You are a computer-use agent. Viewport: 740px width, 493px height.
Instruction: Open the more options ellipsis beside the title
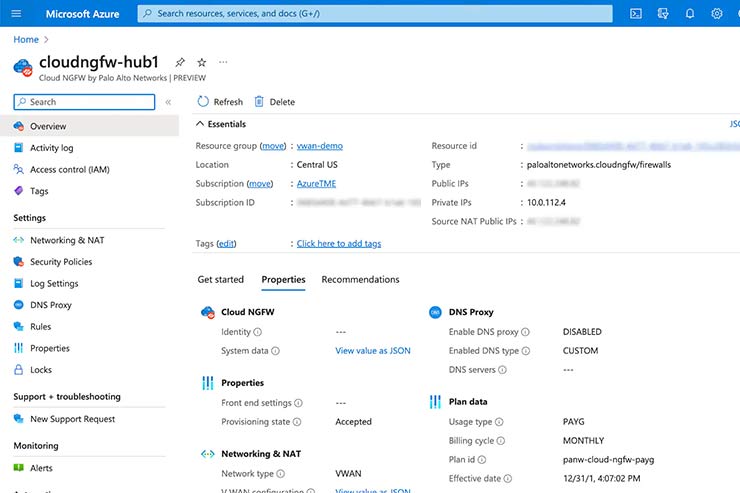(223, 62)
